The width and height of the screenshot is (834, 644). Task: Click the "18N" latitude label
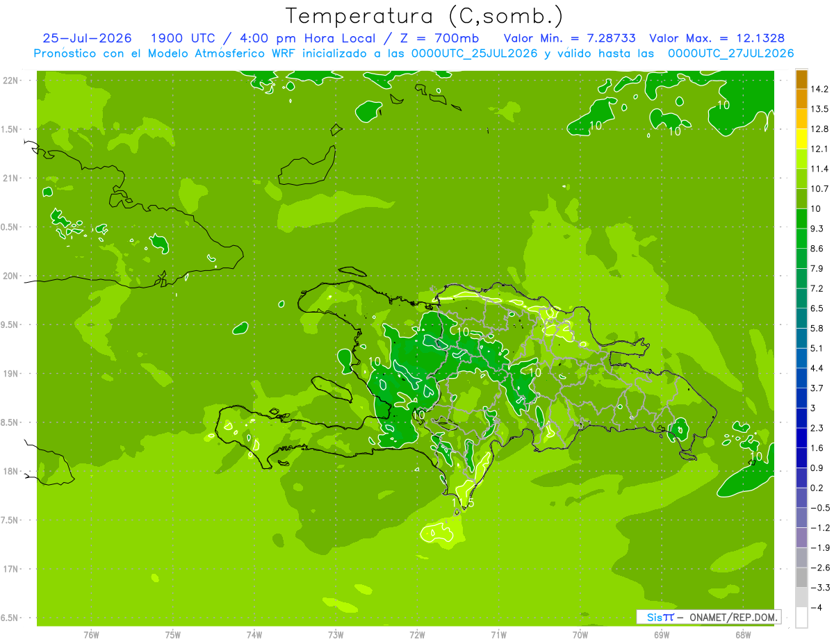pyautogui.click(x=10, y=472)
